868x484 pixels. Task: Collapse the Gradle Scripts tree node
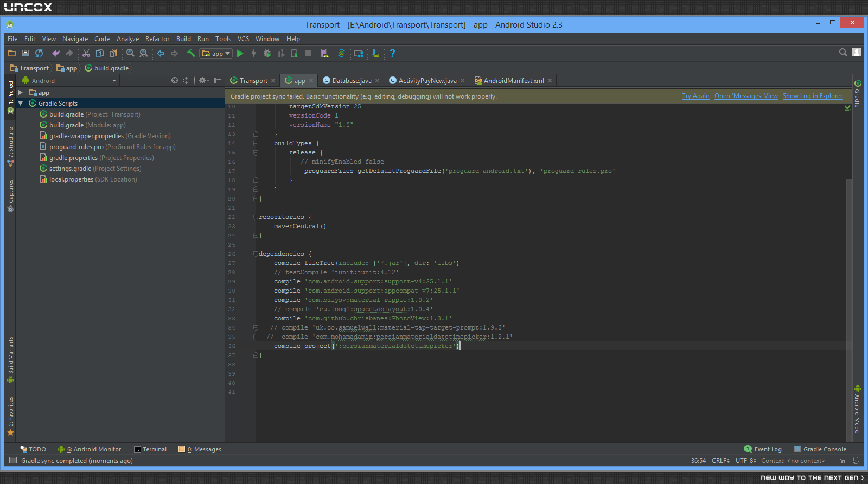[21, 103]
